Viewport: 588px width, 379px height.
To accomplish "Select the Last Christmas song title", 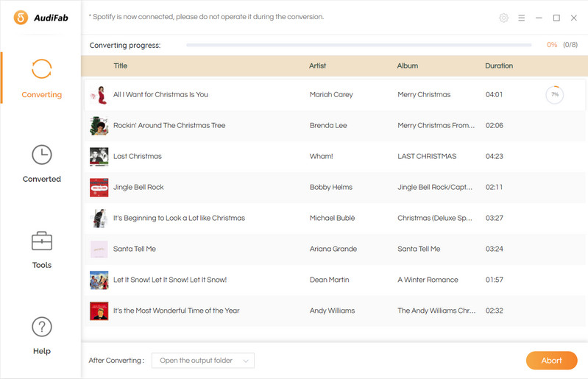I will (x=138, y=156).
